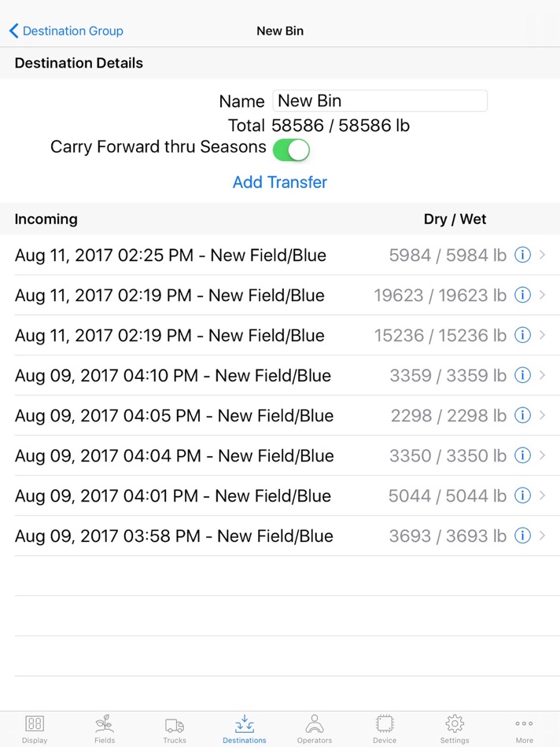The height and width of the screenshot is (747, 560).
Task: Open info for the 19623 lb entry
Action: click(521, 295)
